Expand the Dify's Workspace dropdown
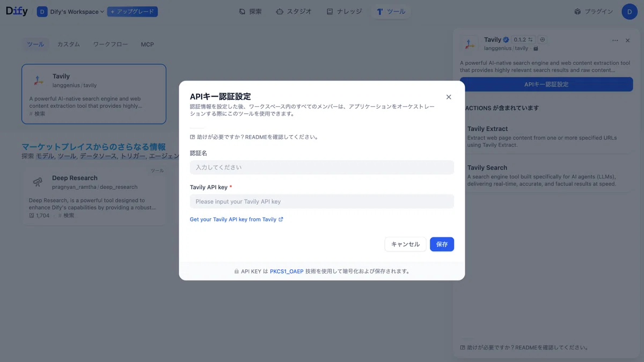Screen dimensions: 644x362 coord(77,12)
